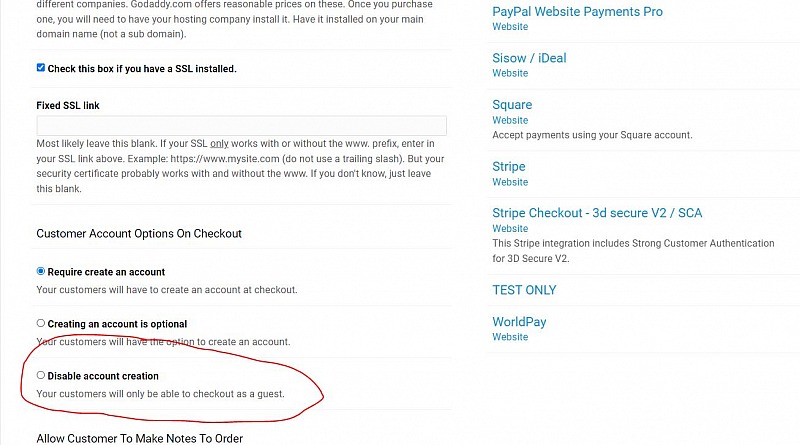Screen dimensions: 800x445
Task: Open Stripe Checkout - 3d secure V2 / SCA
Action: tap(597, 213)
